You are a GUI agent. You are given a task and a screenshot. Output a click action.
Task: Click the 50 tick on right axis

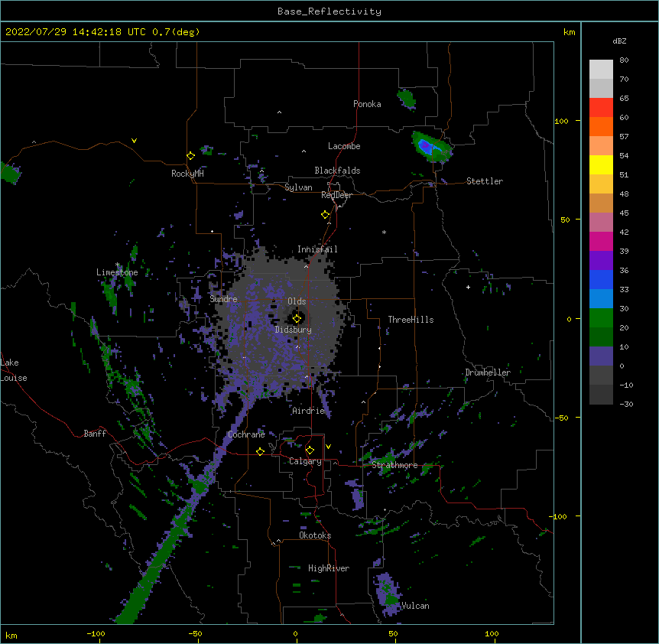click(565, 220)
